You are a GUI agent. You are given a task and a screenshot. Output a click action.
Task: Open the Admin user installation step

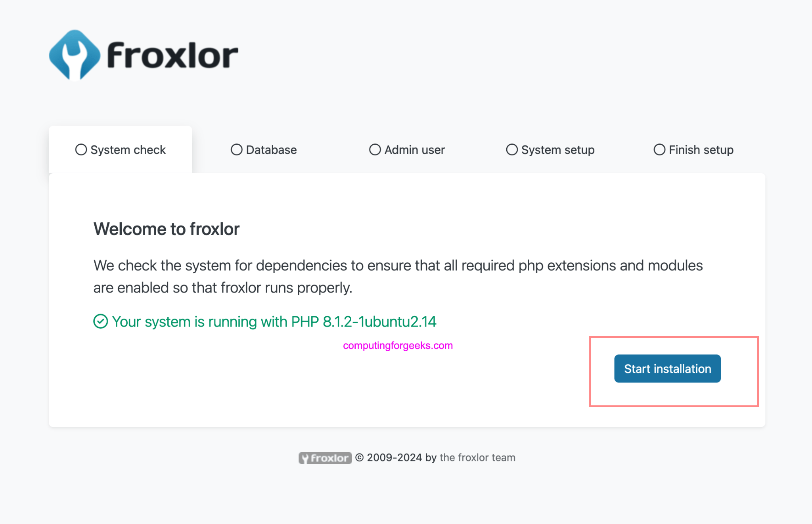pos(407,149)
